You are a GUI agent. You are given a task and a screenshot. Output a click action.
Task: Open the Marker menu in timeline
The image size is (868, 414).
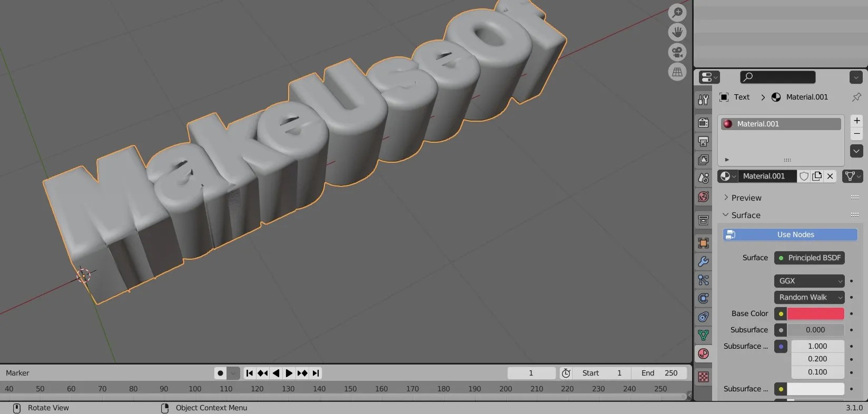17,373
